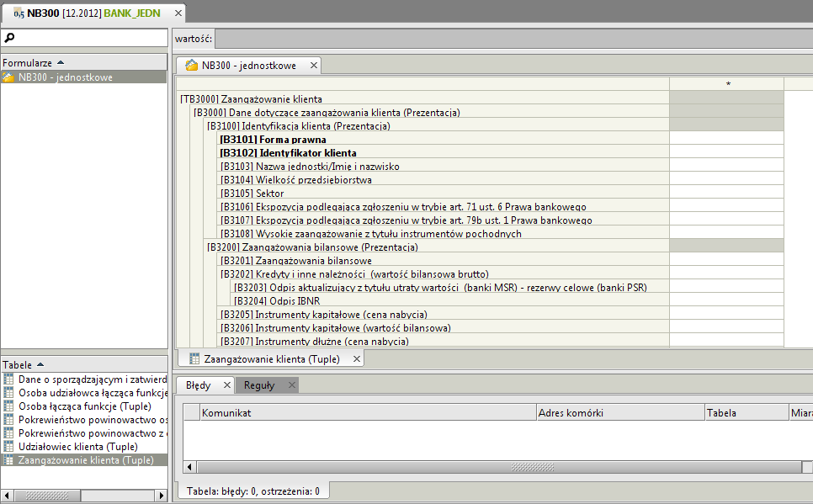The width and height of the screenshot is (813, 504).
Task: Click the folder icon on NB300 - jednostkowe tab
Action: click(x=191, y=66)
